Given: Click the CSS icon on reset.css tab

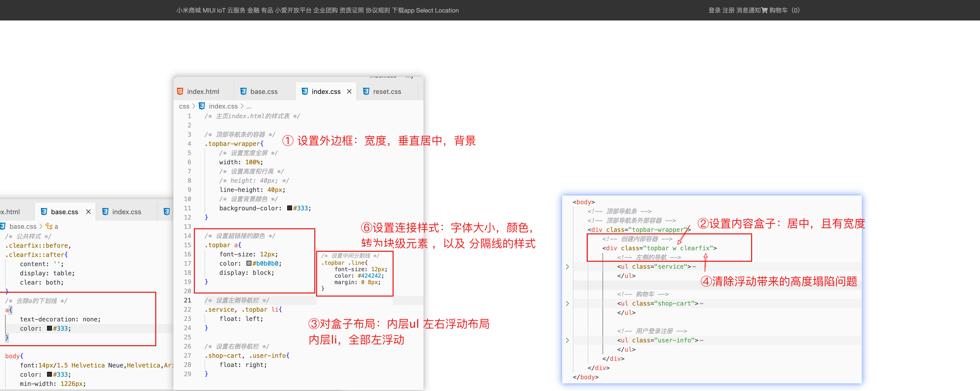Looking at the screenshot, I should coord(366,91).
